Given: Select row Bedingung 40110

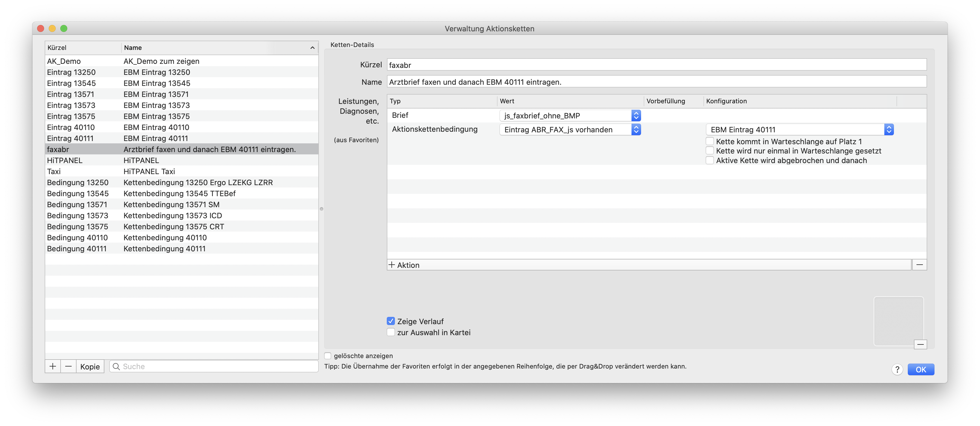Looking at the screenshot, I should click(x=182, y=238).
